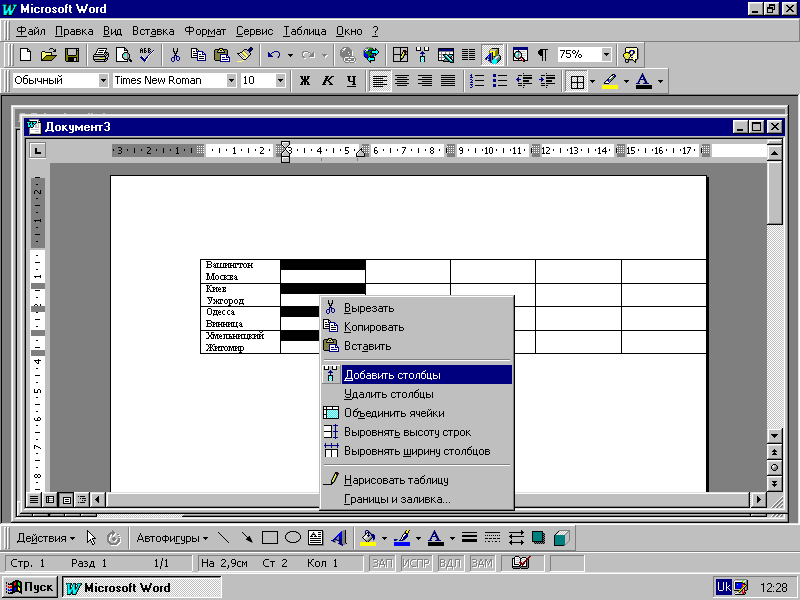The width and height of the screenshot is (800, 600).
Task: Toggle Italic (К) formatting
Action: (x=328, y=81)
